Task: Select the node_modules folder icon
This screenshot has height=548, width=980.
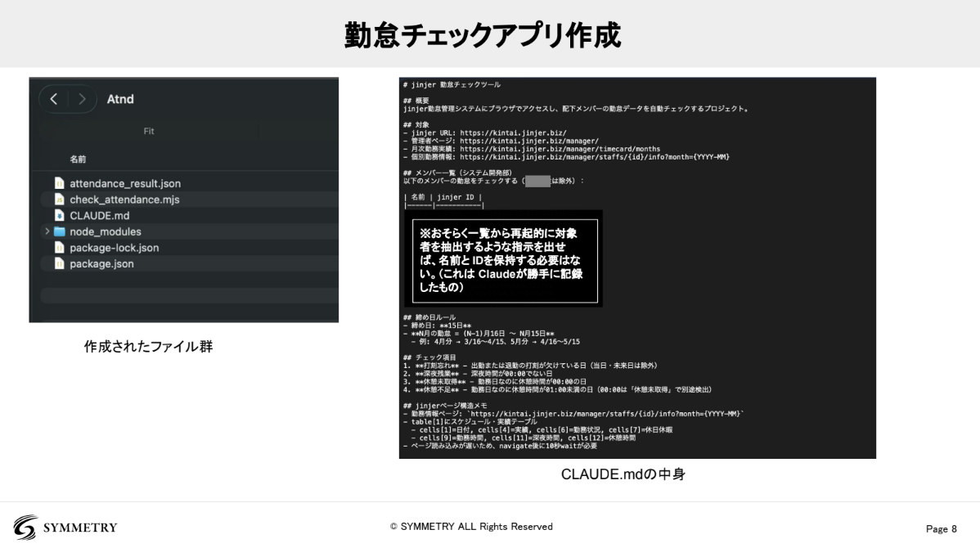Action: pos(60,231)
